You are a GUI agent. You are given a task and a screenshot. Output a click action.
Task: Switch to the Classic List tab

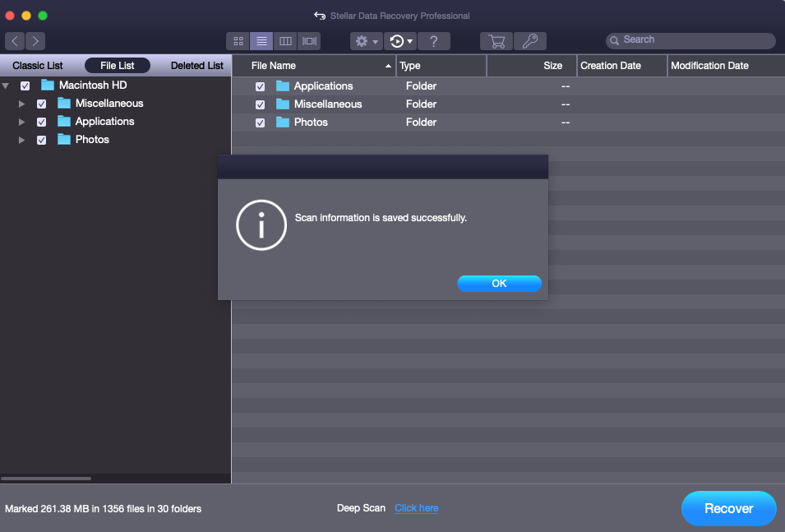tap(38, 66)
